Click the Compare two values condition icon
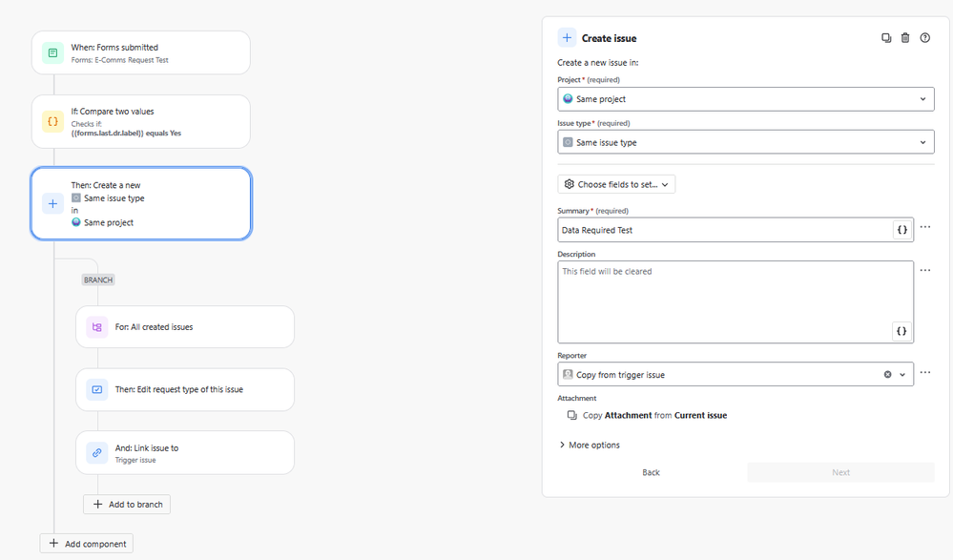The height and width of the screenshot is (560, 953). point(52,121)
